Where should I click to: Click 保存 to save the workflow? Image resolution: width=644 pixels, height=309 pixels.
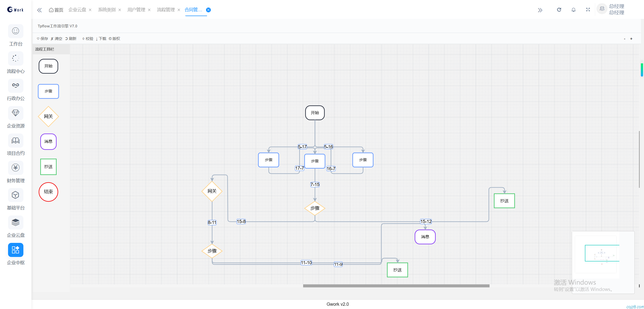(43, 39)
